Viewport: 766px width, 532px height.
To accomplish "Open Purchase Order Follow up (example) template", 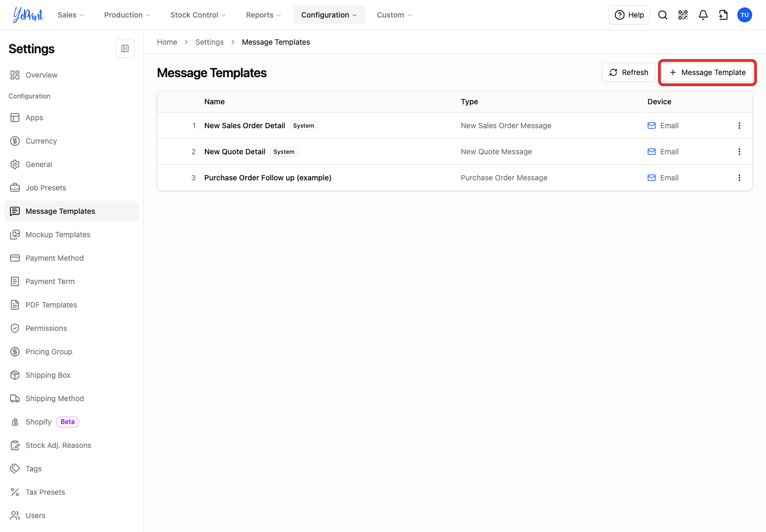I will (x=268, y=178).
